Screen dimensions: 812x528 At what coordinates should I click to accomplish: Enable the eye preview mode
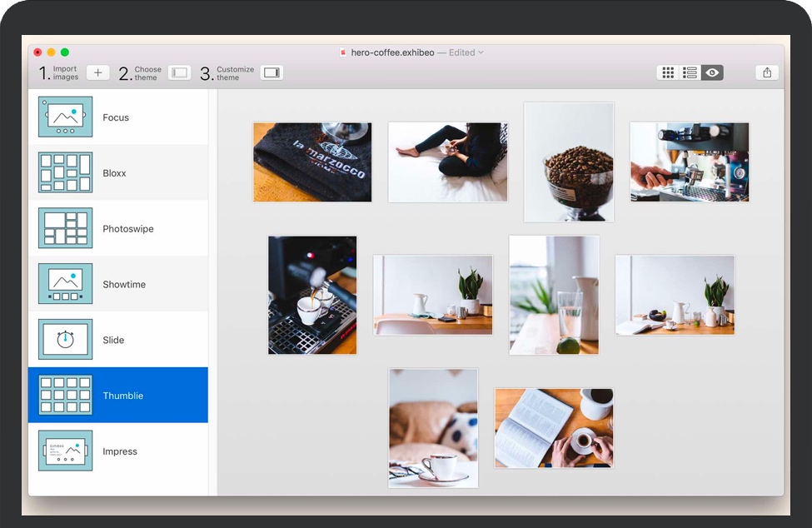pos(712,73)
